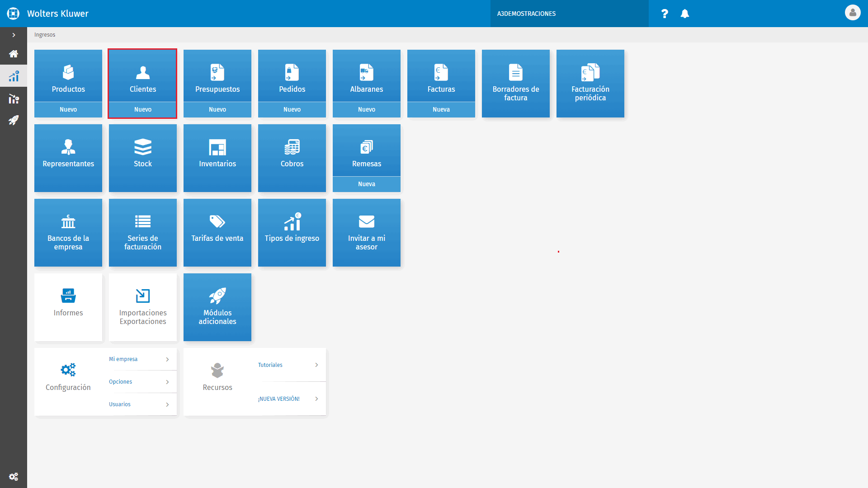Open the Productos tile
This screenshot has width=868, height=488.
click(68, 76)
